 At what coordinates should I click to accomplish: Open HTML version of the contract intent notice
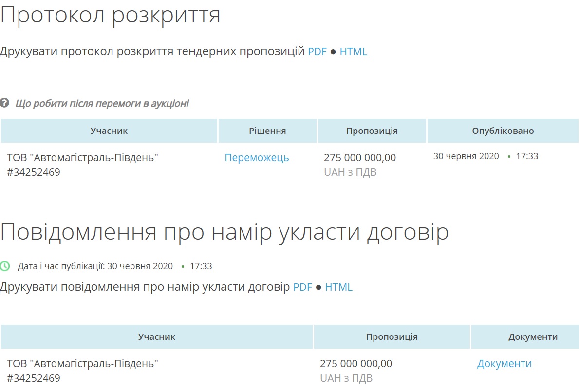(338, 287)
